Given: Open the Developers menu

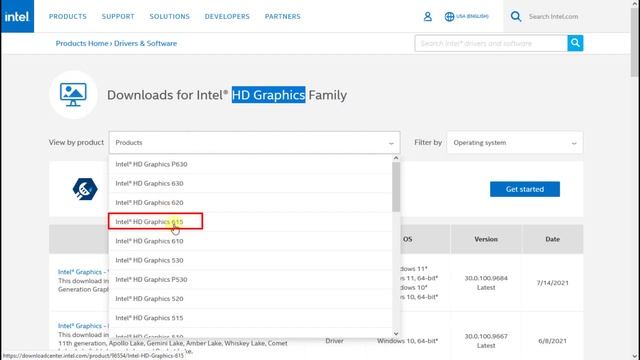Looking at the screenshot, I should [x=227, y=16].
